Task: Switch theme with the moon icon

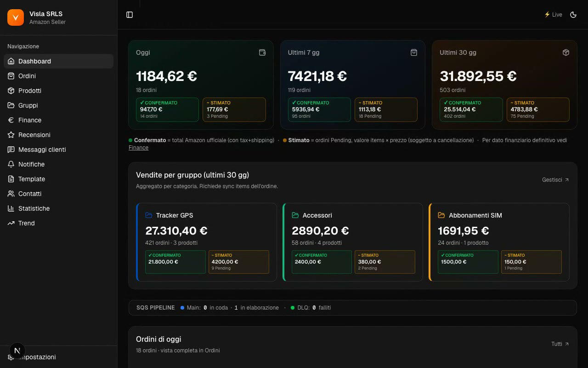Action: 573,15
